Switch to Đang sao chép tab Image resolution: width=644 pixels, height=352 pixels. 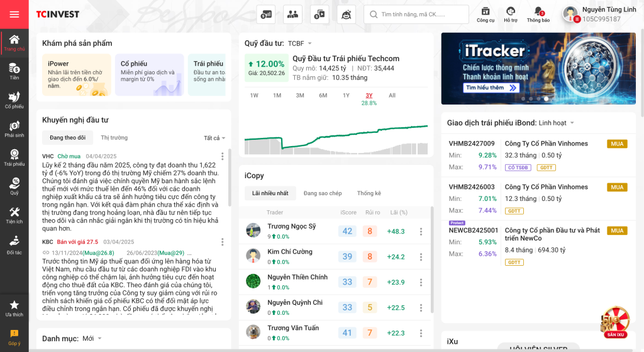(322, 193)
